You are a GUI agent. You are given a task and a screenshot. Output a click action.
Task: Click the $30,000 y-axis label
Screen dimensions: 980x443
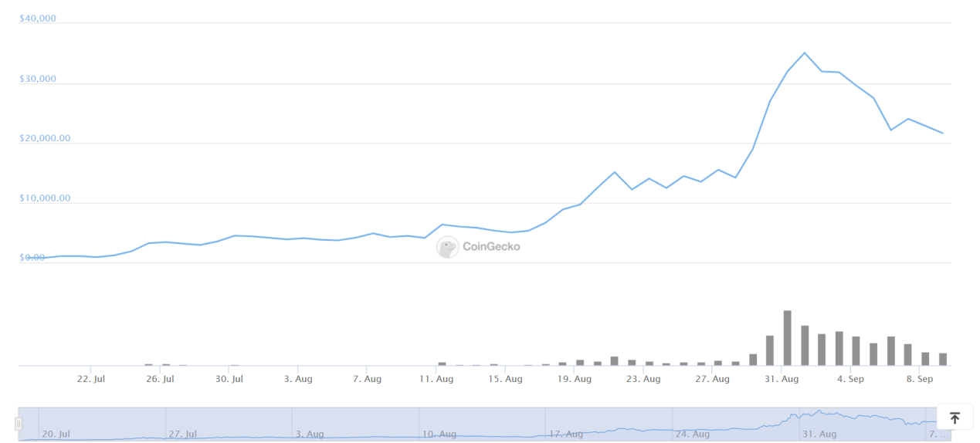(x=38, y=79)
